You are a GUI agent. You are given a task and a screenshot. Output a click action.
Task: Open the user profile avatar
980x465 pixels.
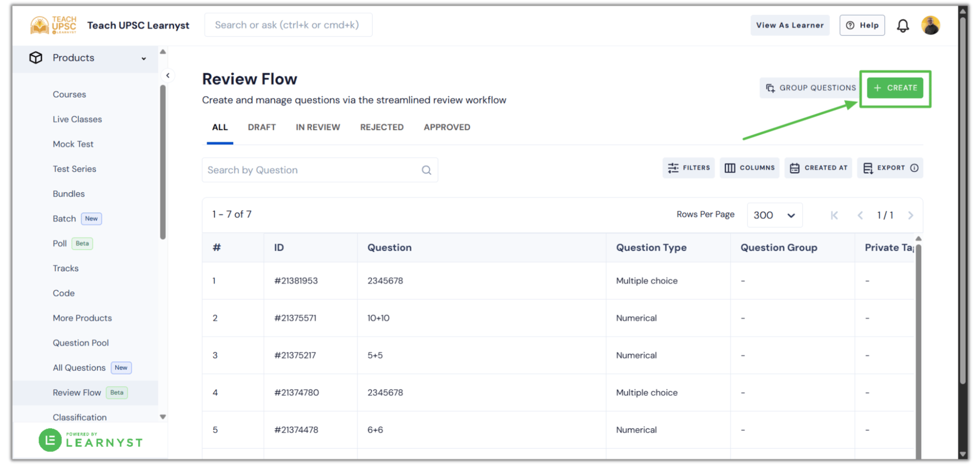pos(930,25)
